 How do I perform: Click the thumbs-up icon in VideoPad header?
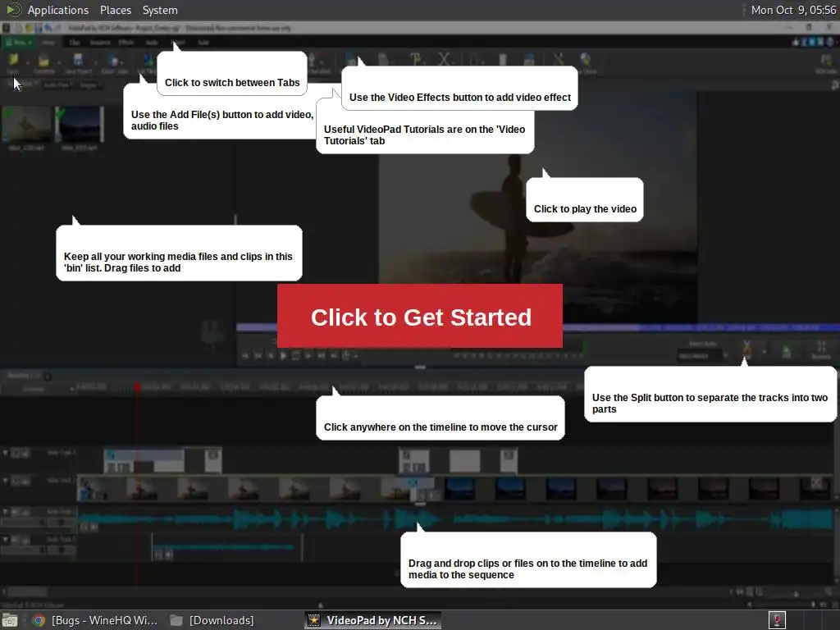(796, 43)
